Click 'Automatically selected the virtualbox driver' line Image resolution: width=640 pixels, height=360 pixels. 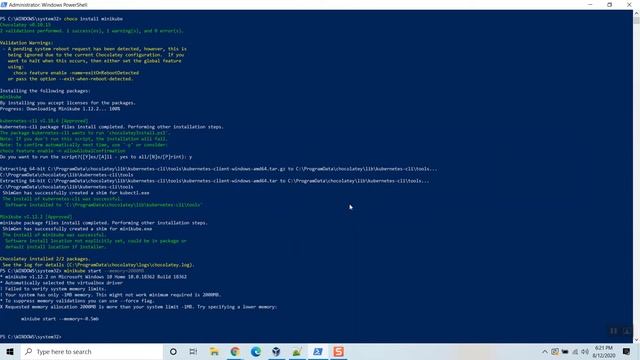pos(62,283)
